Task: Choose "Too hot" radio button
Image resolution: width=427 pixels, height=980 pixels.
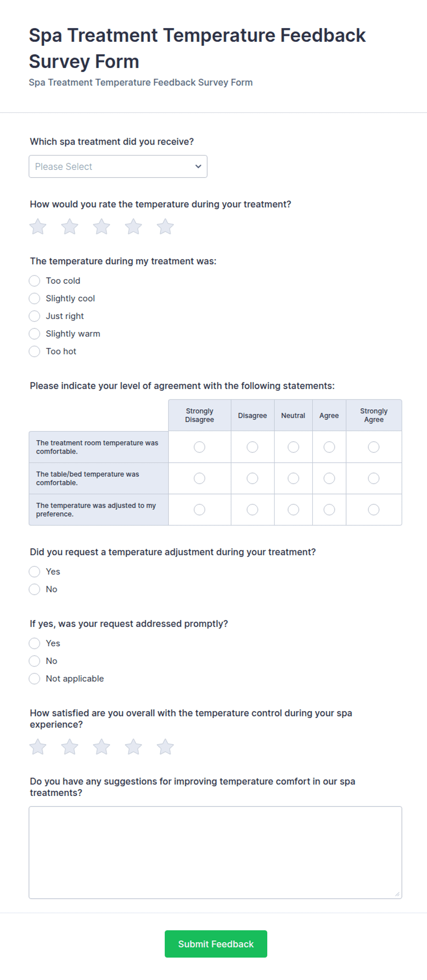Action: point(34,352)
